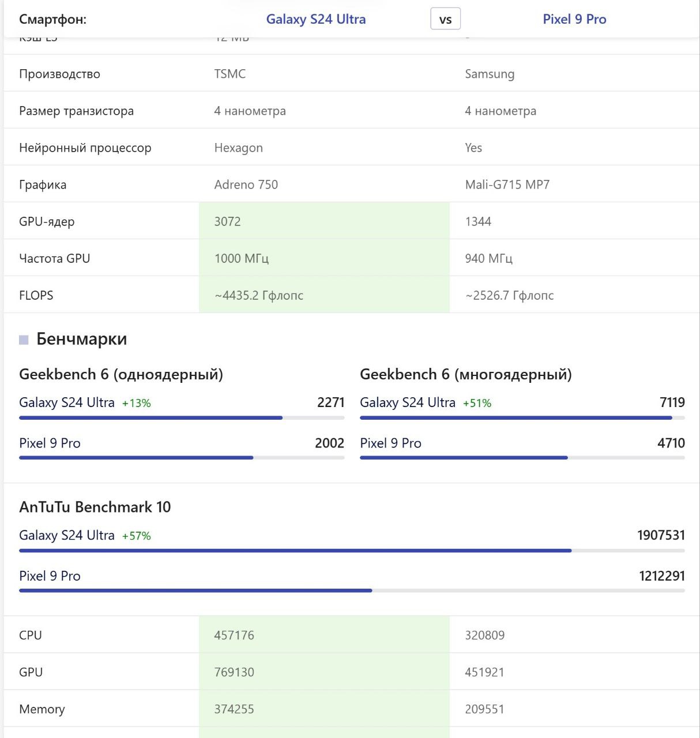Select the Бенчмарки section heading

point(81,339)
